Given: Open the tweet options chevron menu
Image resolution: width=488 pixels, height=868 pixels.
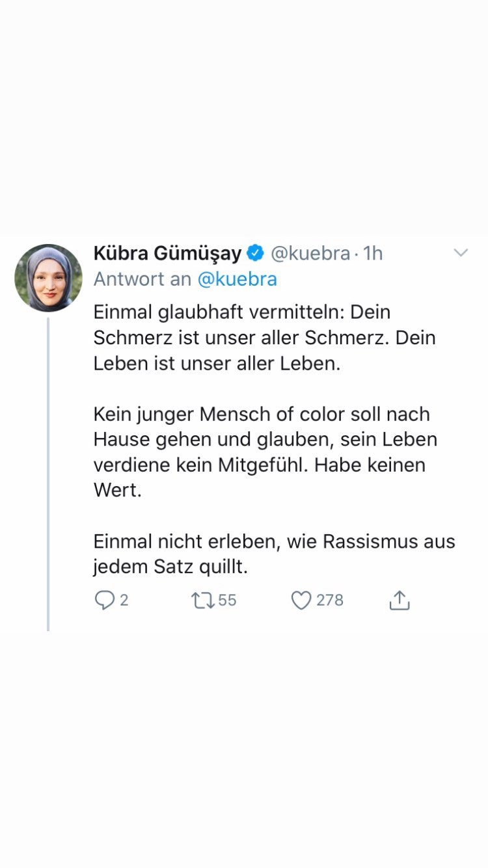Looking at the screenshot, I should pos(461,253).
